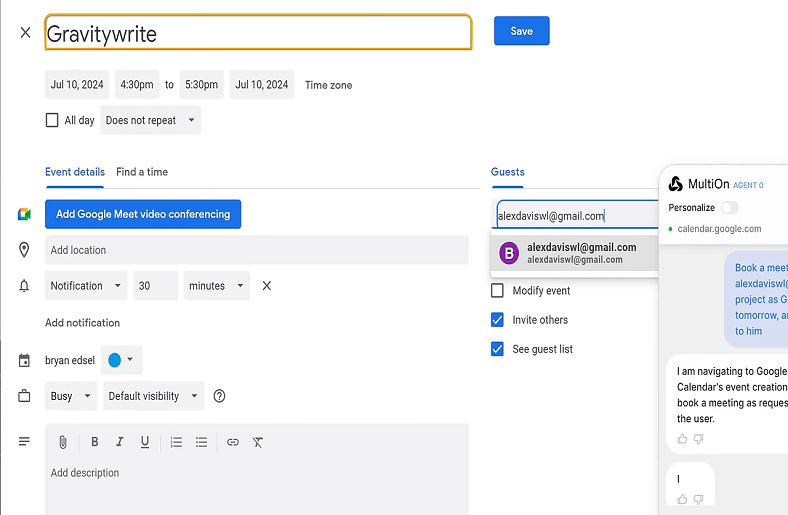Toggle the MultiOn Personalize switch

pyautogui.click(x=730, y=208)
